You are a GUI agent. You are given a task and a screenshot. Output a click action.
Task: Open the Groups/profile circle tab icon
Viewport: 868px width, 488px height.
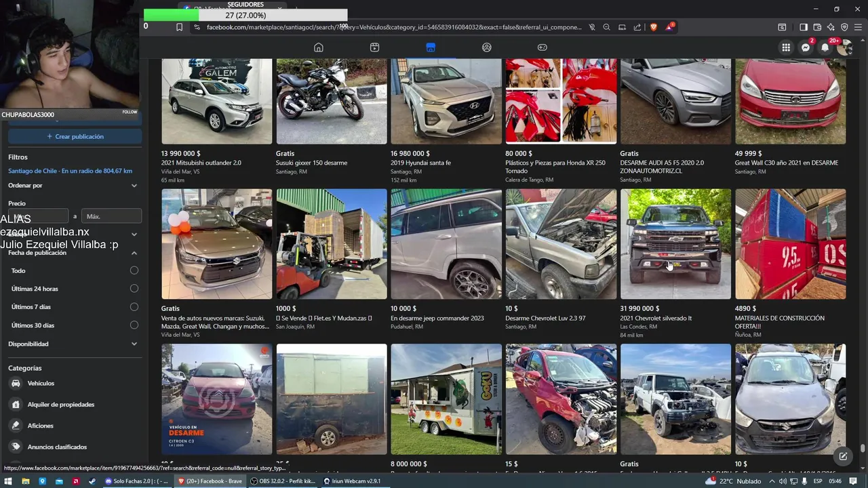[486, 47]
